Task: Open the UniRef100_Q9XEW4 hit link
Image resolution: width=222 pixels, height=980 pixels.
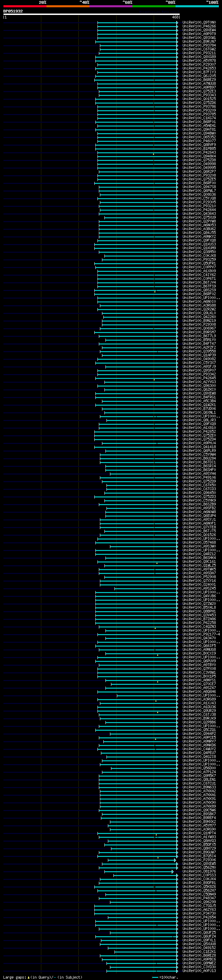Action: pyautogui.click(x=199, y=30)
